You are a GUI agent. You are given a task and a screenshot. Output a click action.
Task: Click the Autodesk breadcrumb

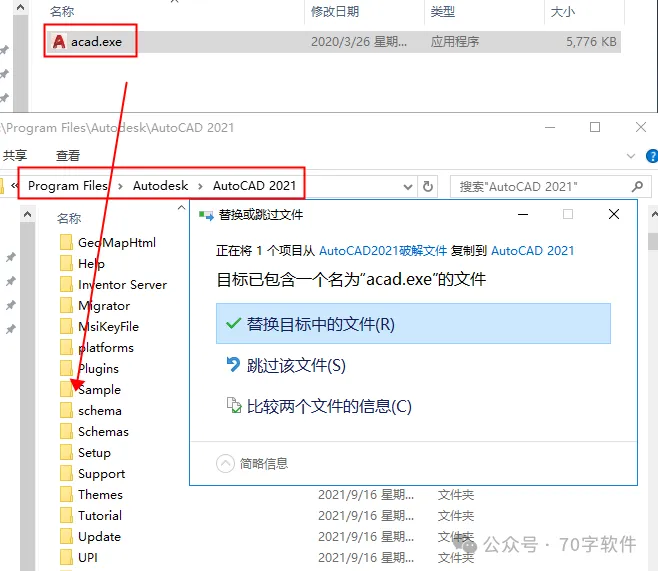pos(160,185)
